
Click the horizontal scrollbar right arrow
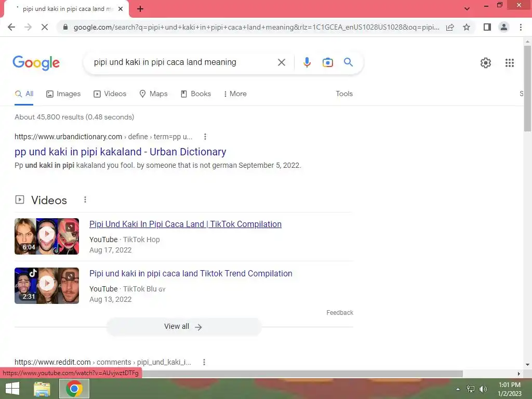pyautogui.click(x=518, y=374)
